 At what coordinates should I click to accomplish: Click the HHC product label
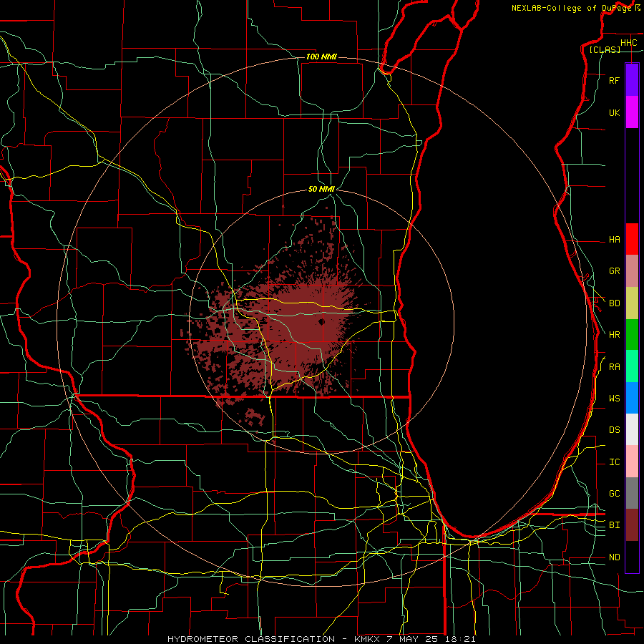click(628, 43)
